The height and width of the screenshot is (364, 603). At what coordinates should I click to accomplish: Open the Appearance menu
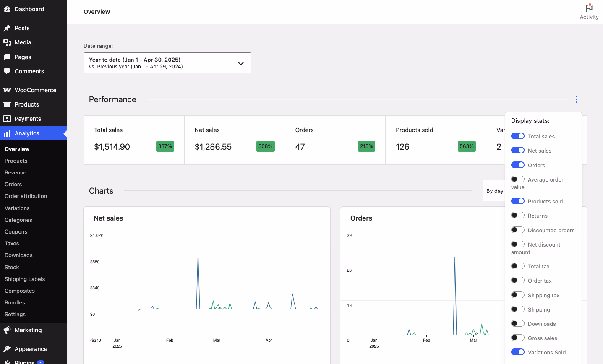[31, 348]
